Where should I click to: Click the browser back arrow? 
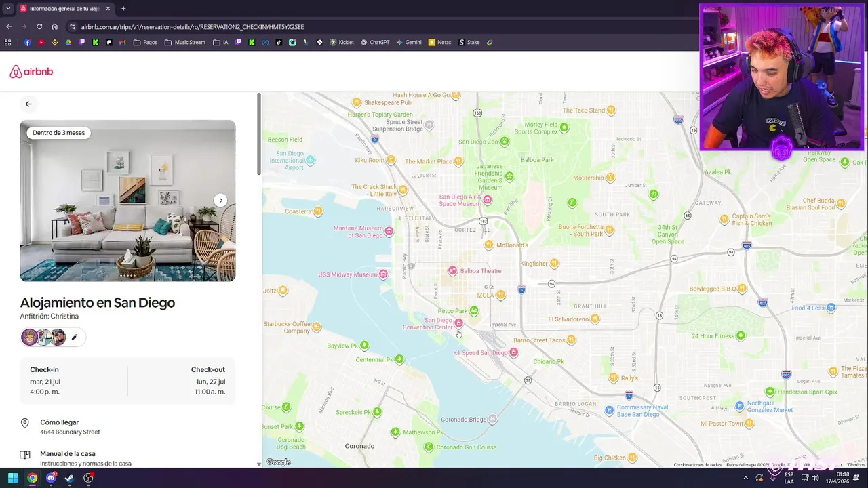[9, 27]
